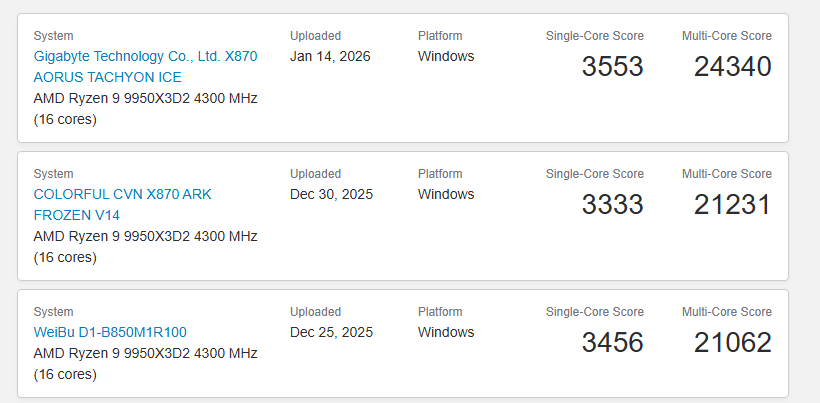Click the multi-core score 24340
This screenshot has width=820, height=403.
733,67
